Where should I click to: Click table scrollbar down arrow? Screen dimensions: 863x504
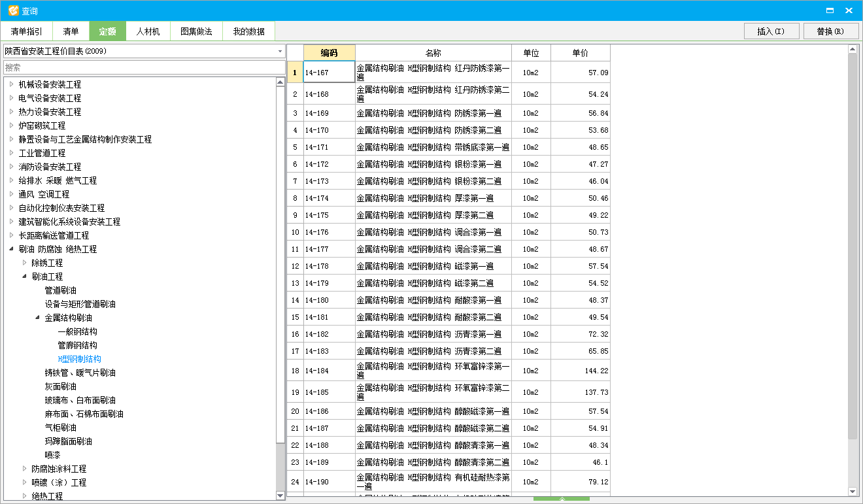coord(853,492)
